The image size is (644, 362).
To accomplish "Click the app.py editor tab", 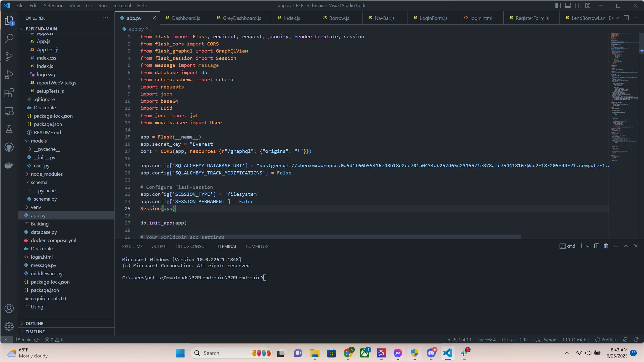I will coord(135,18).
